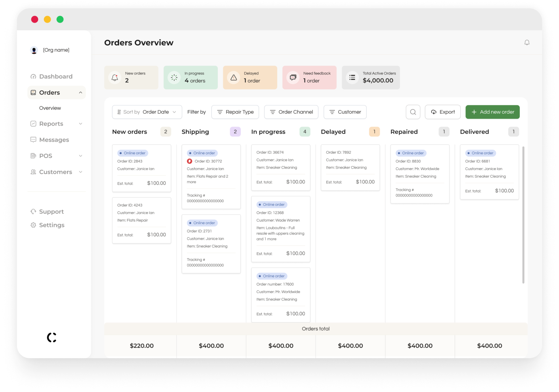
Task: Open order card ID 2843
Action: [x=142, y=168]
